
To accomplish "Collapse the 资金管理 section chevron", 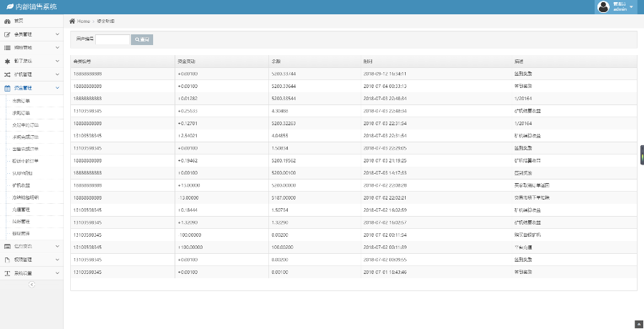I will click(57, 88).
